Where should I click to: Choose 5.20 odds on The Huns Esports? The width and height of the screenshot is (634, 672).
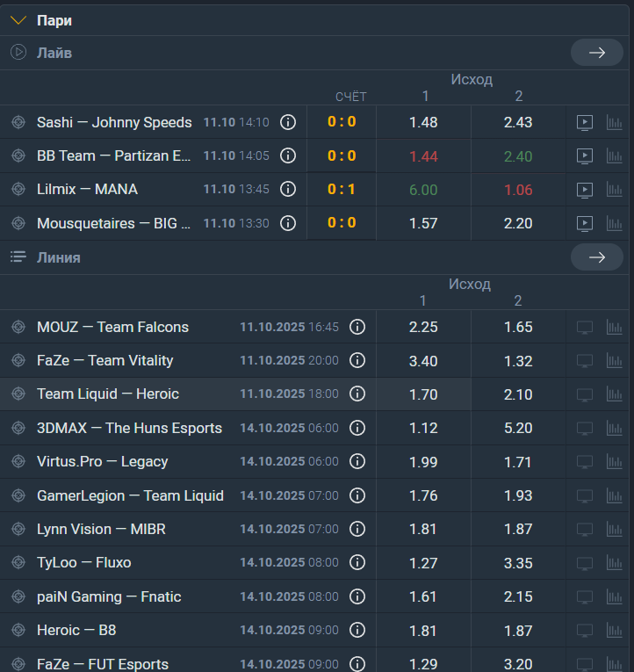click(518, 428)
